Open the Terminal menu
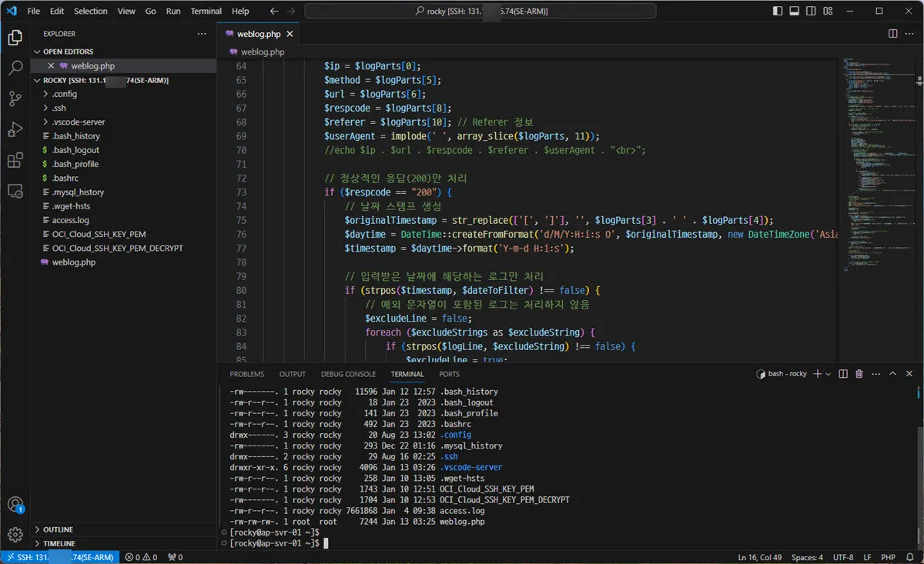Viewport: 924px width, 564px height. (x=205, y=11)
